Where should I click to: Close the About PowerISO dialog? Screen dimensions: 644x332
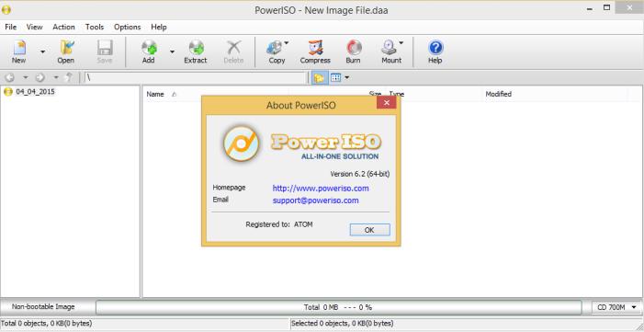[386, 102]
